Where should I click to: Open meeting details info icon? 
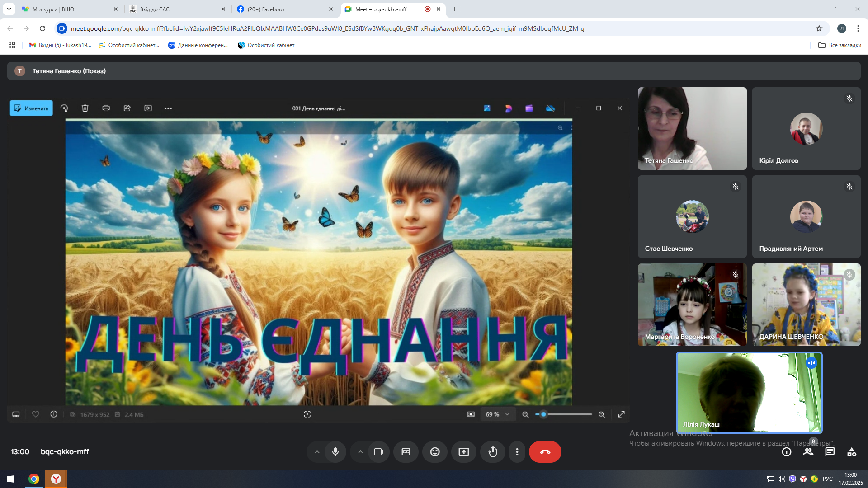coord(786,452)
